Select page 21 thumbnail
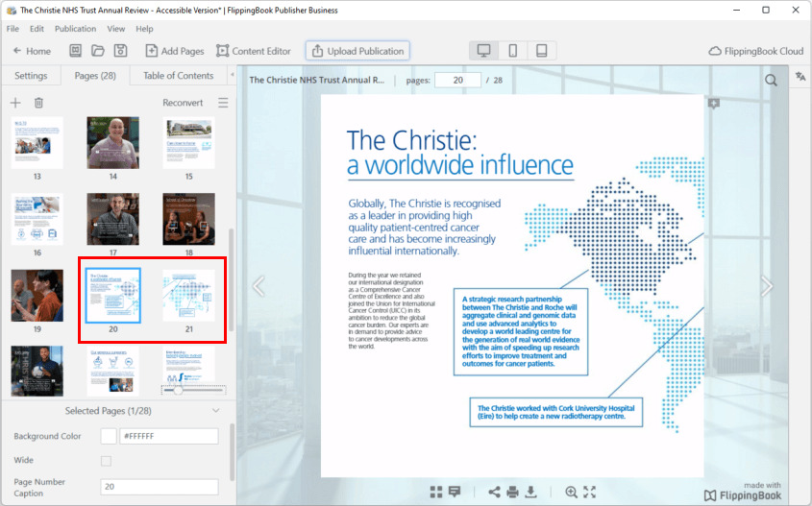812x506 pixels. (189, 296)
